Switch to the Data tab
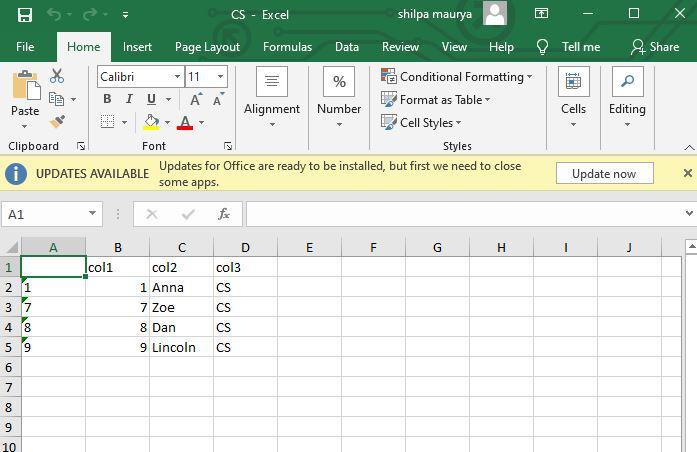 coord(347,47)
